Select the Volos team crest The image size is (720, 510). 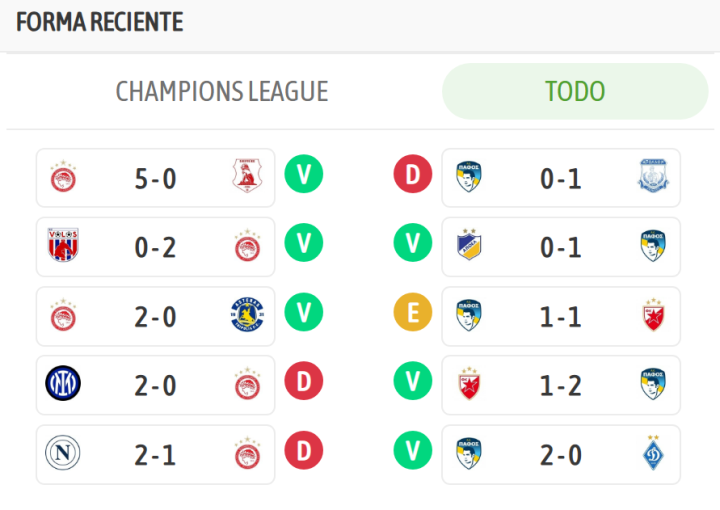click(x=63, y=246)
